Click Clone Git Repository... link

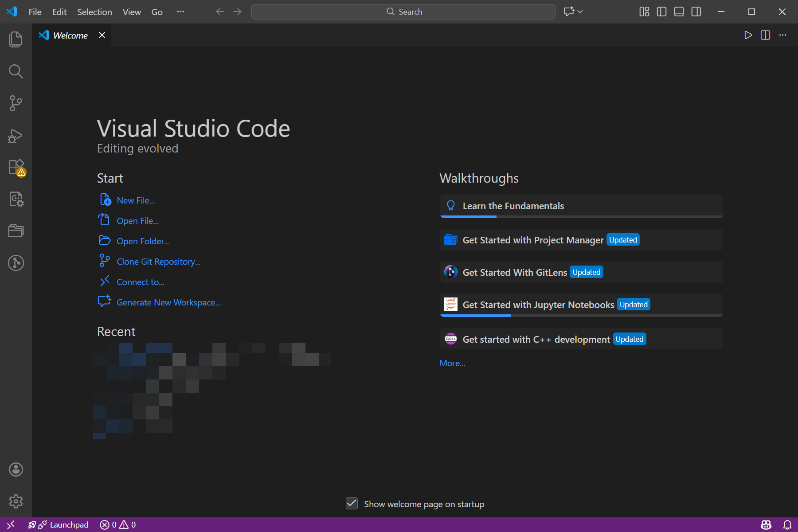[158, 262]
